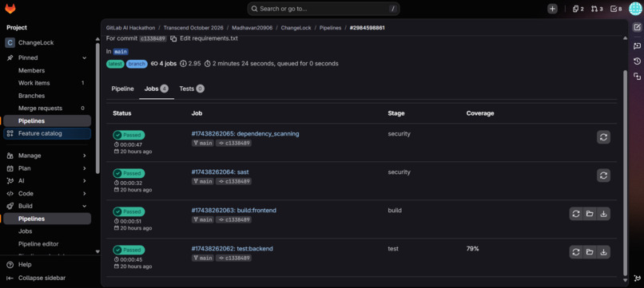The image size is (644, 288).
Task: Click the main content vertical scrollbar
Action: pyautogui.click(x=625, y=172)
